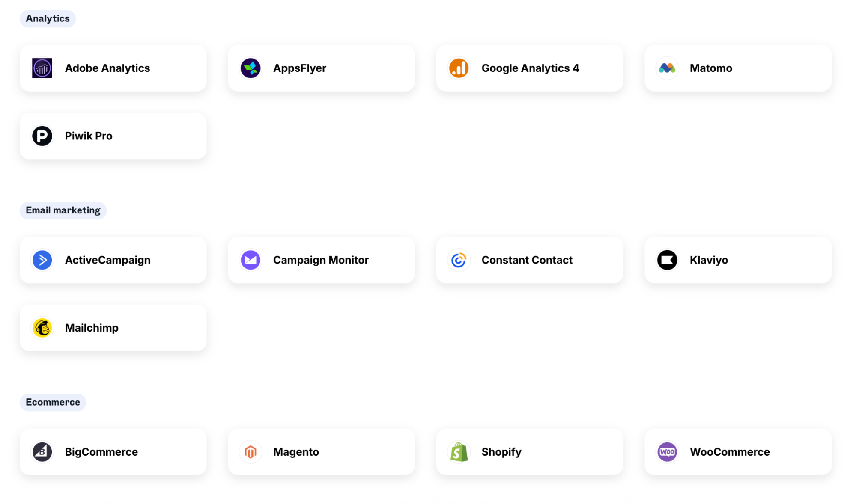
Task: Select the Campaign Monitor envelope icon
Action: [251, 260]
